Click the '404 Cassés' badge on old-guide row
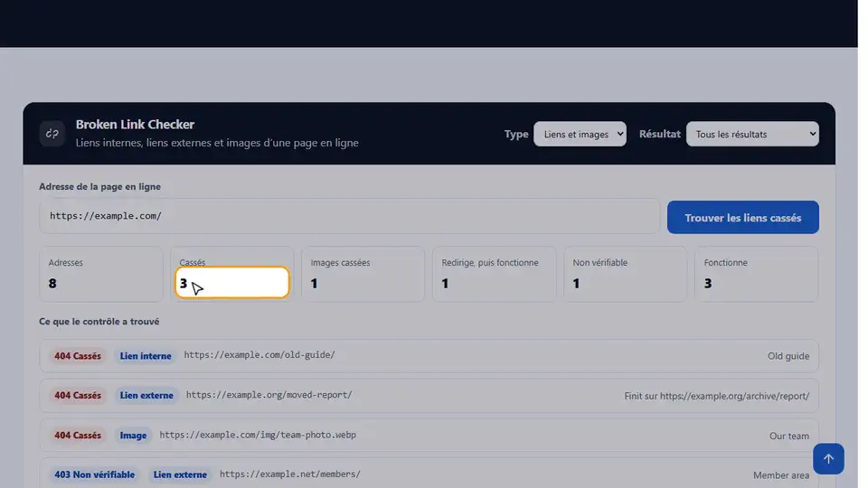This screenshot has height=488, width=868. [78, 356]
